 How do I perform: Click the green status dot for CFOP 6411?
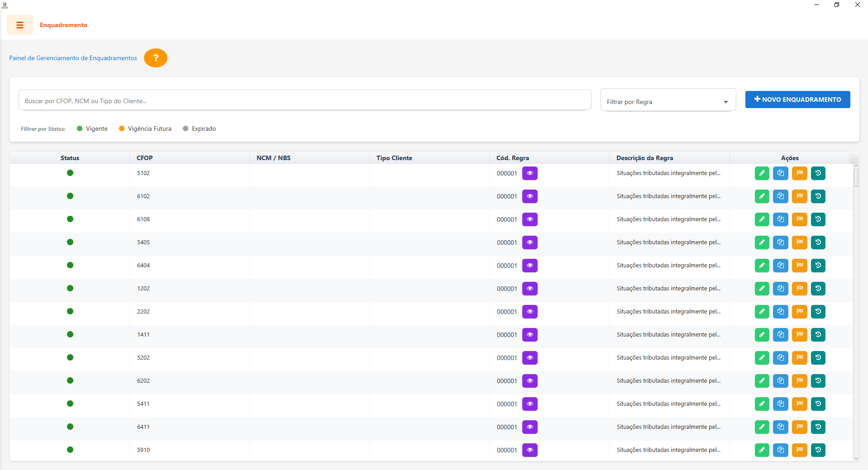(70, 427)
